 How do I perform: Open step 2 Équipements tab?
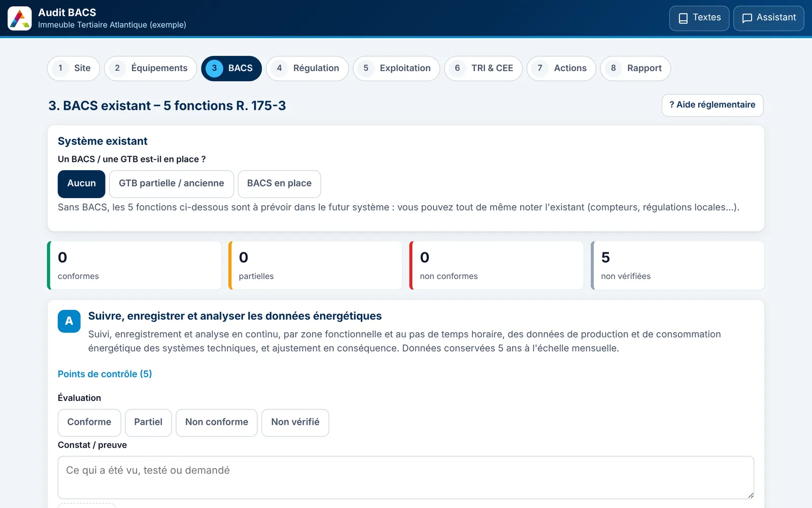151,69
